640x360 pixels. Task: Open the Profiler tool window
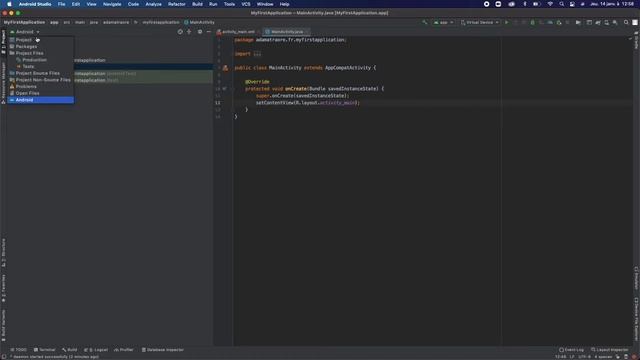124,350
